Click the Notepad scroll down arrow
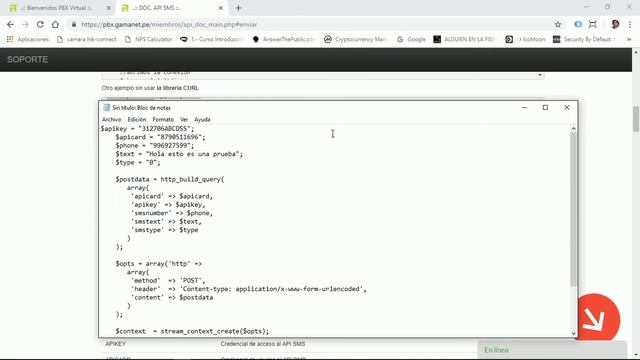This screenshot has width=640, height=360. pyautogui.click(x=573, y=333)
